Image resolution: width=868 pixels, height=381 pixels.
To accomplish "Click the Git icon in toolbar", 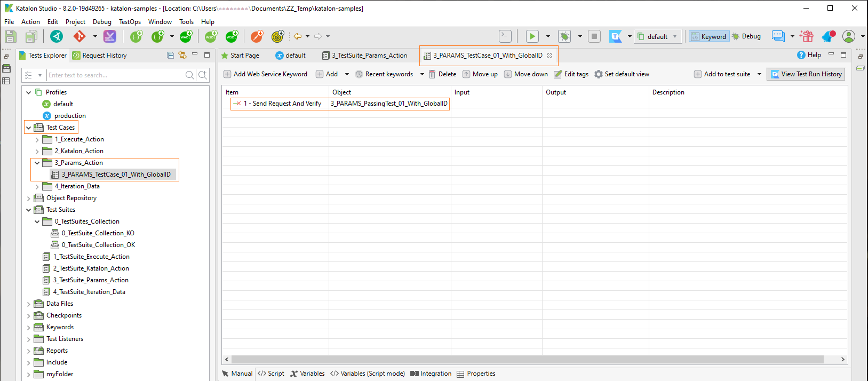I will (x=79, y=36).
